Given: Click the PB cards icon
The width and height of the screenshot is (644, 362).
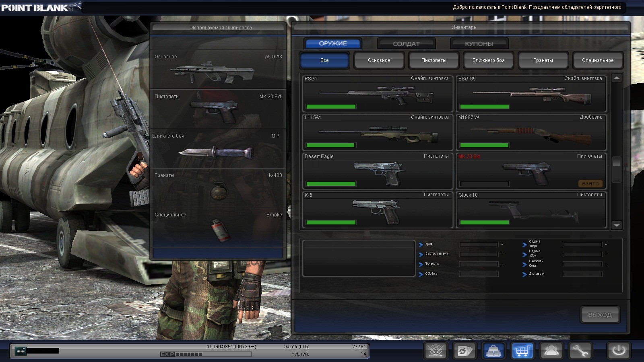Looking at the screenshot, I should [x=464, y=351].
